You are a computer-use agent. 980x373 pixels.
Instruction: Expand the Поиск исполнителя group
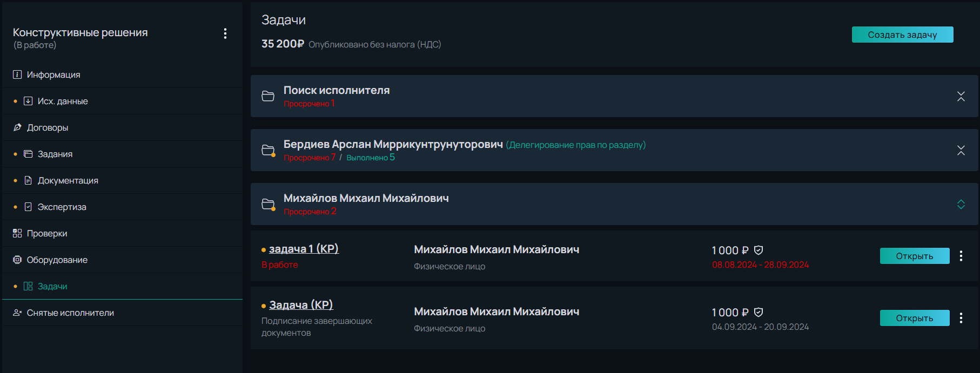pos(961,96)
